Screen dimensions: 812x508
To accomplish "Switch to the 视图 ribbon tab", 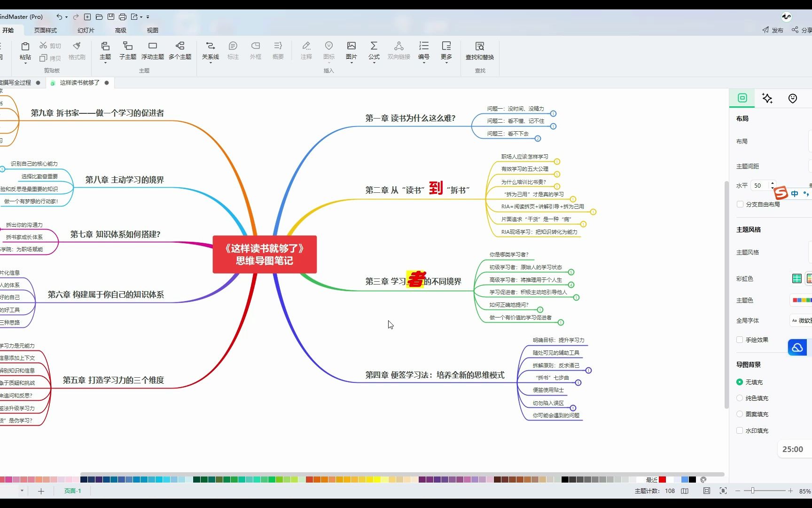I will (x=153, y=30).
